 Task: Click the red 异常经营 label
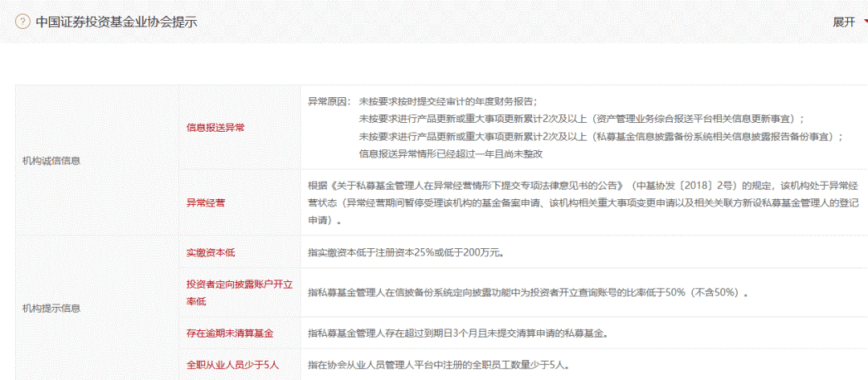click(x=206, y=203)
